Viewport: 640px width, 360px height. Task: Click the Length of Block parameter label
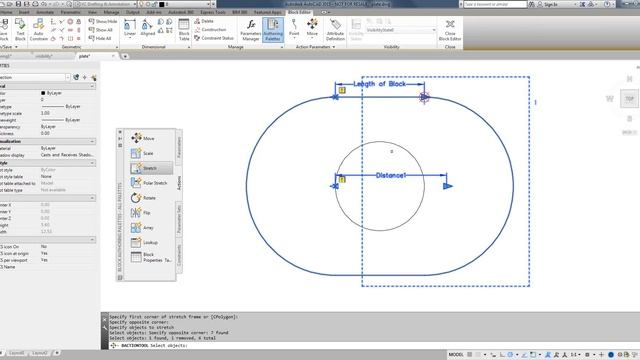click(380, 84)
